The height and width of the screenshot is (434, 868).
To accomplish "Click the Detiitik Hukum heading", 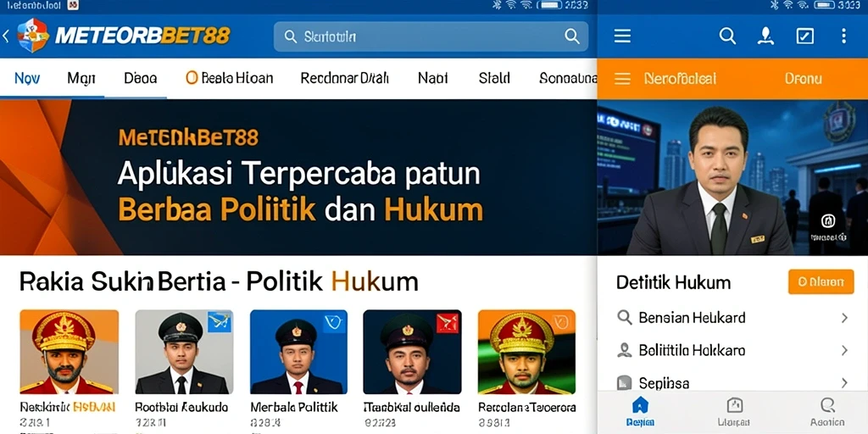I will coord(673,282).
